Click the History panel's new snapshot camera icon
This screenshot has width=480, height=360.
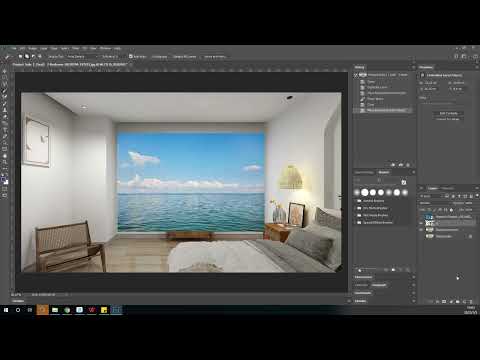coord(401,165)
